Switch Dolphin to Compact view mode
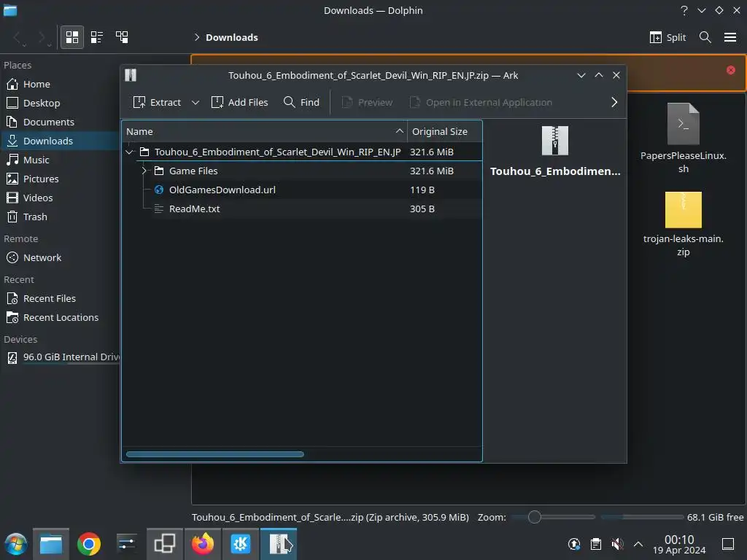 click(97, 37)
